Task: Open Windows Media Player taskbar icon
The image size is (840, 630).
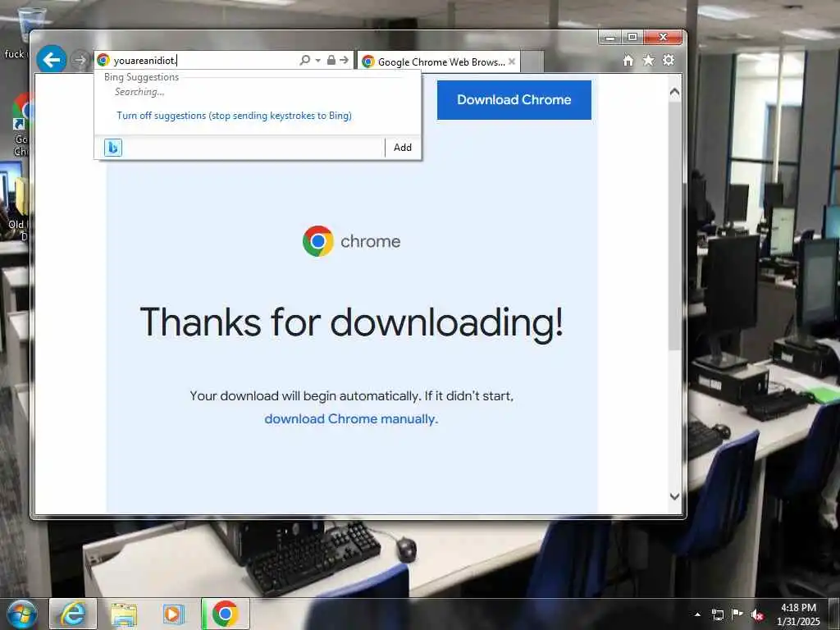Action: click(x=174, y=614)
